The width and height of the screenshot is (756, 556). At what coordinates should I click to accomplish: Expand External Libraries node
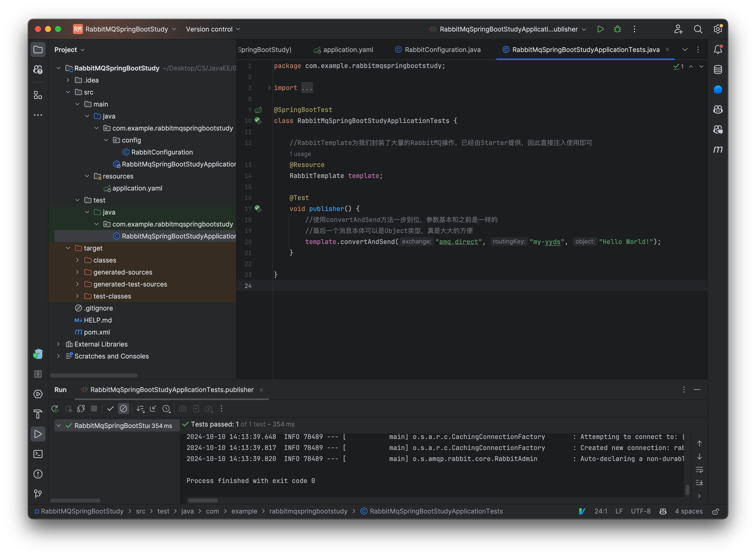[x=58, y=344]
